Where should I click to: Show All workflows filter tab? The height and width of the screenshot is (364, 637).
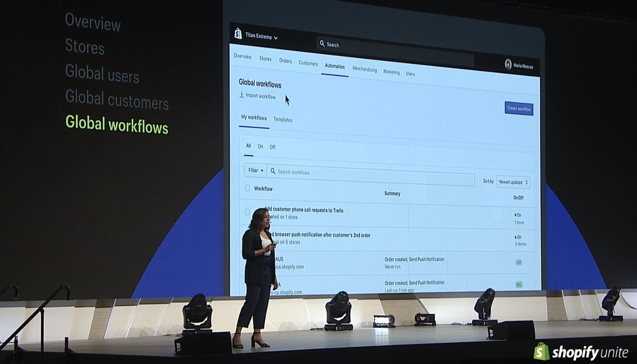[248, 145]
